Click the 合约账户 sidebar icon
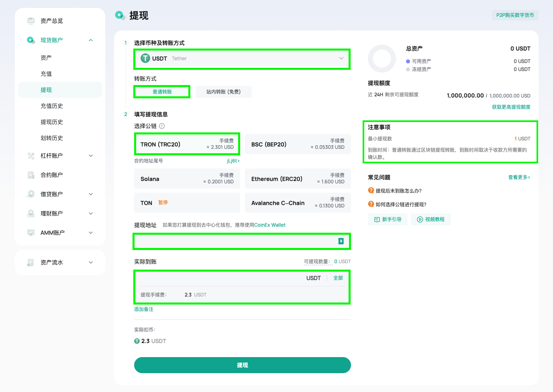This screenshot has width=553, height=392. click(31, 175)
